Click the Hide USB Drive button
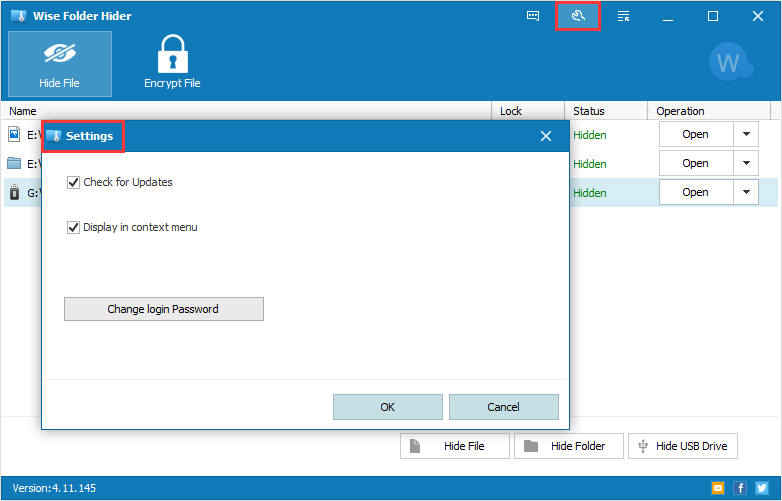Viewport: 782px width, 501px height. (x=683, y=446)
